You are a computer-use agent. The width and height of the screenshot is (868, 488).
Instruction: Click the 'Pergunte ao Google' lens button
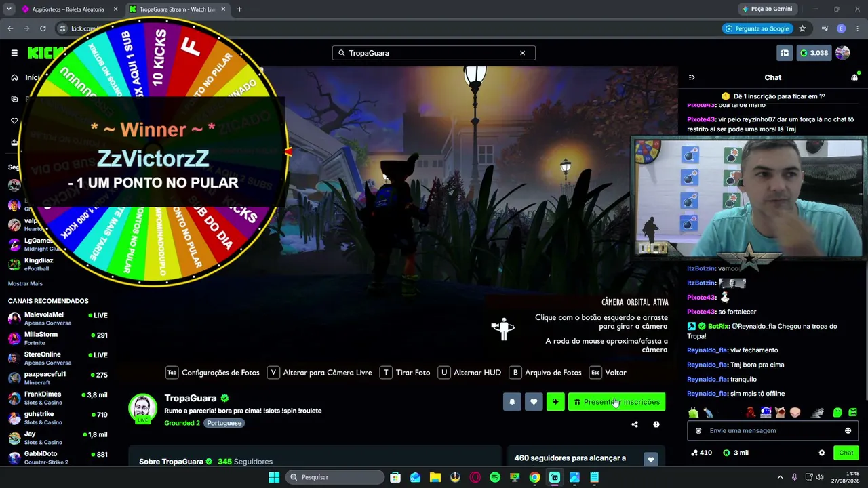[x=757, y=28]
